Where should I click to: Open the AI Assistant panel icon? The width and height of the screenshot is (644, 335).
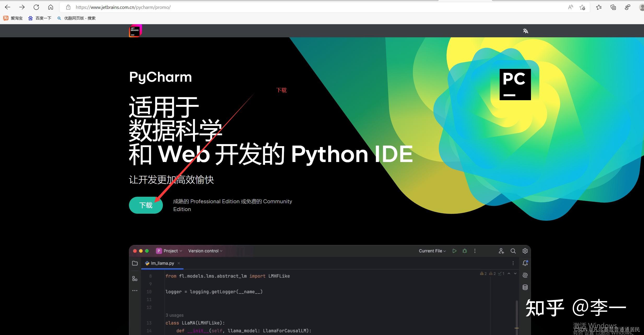(x=525, y=275)
